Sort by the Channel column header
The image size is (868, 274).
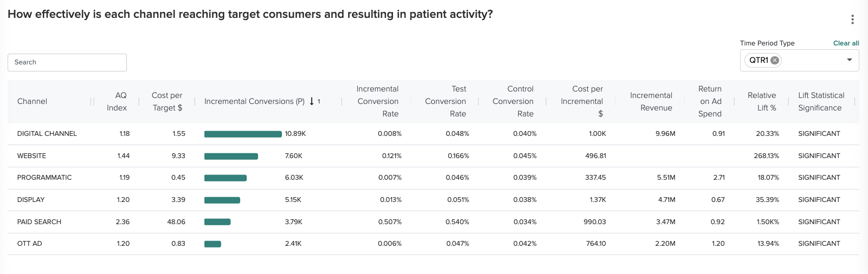click(32, 101)
